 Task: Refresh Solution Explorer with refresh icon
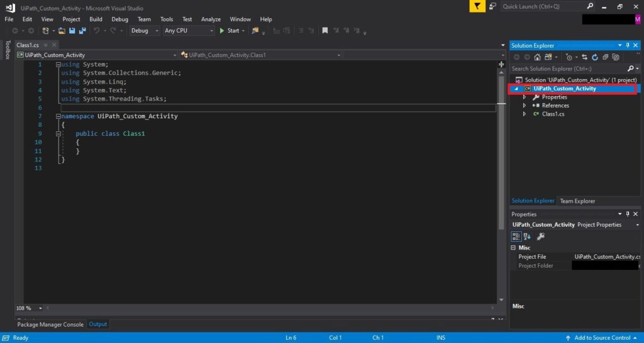(x=595, y=57)
